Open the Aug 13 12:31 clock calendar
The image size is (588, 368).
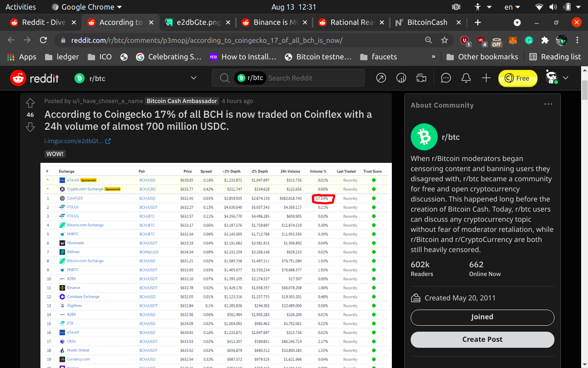(x=294, y=7)
